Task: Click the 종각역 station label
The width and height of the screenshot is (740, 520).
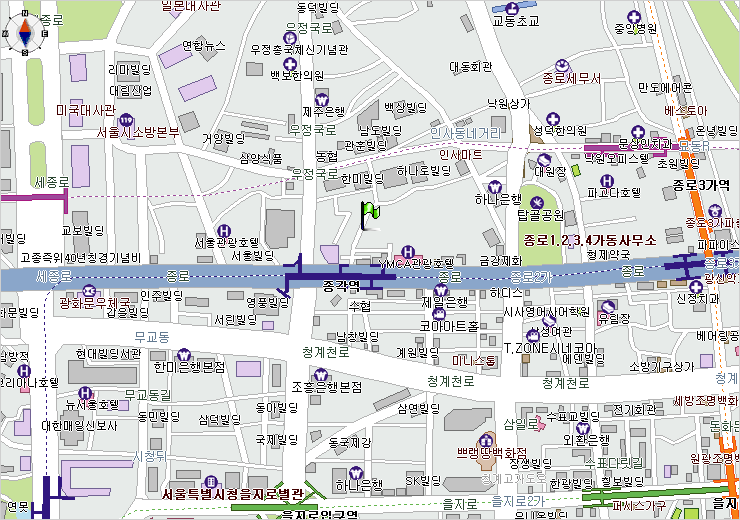Action: tap(341, 286)
